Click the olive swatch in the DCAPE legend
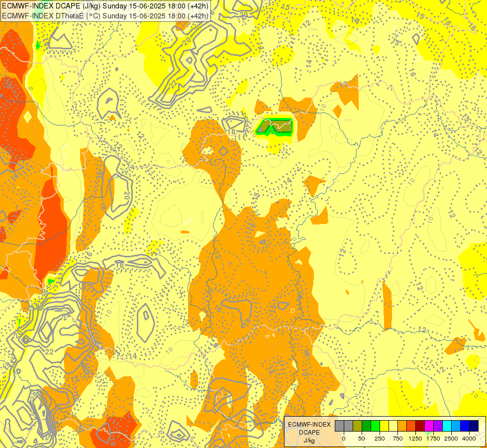This screenshot has width=487, height=448. coord(358,426)
